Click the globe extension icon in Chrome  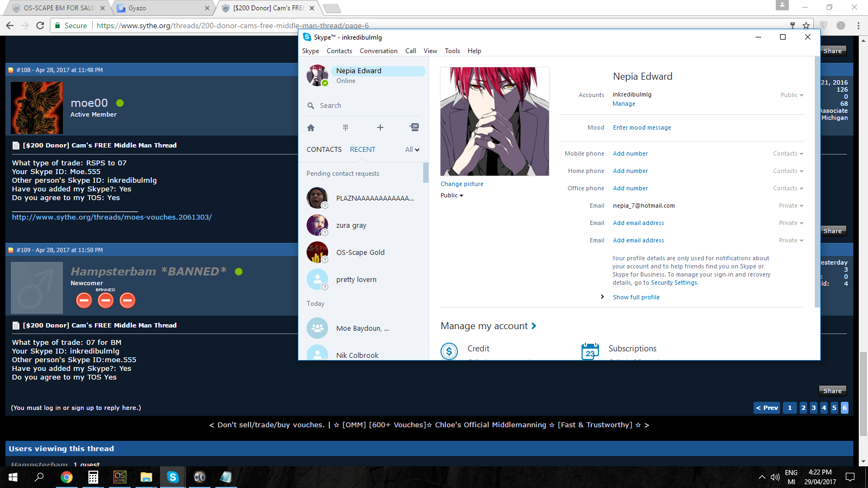841,25
